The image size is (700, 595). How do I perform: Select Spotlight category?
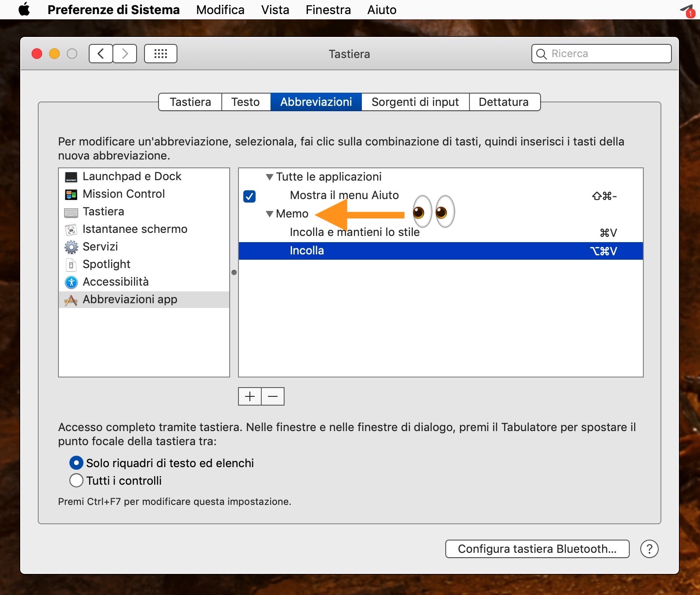point(144,265)
